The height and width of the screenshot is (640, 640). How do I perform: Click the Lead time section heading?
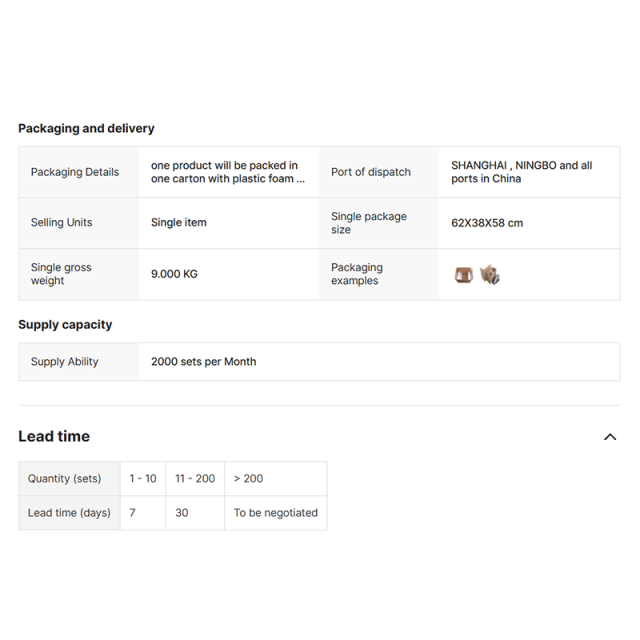coord(54,436)
